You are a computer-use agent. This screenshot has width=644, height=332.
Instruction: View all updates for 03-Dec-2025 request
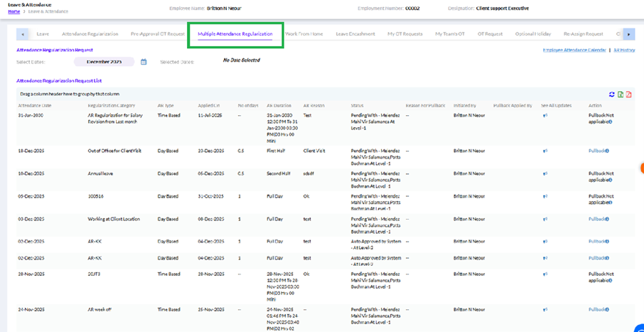tap(545, 220)
